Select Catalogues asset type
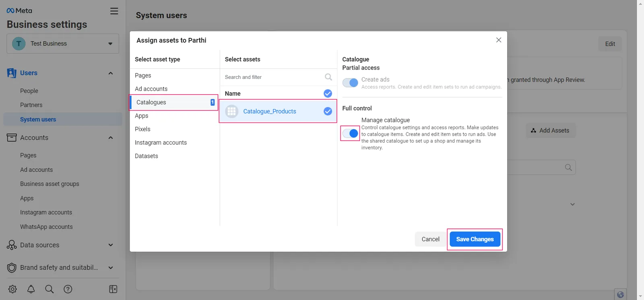This screenshot has height=300, width=644. coord(174,102)
